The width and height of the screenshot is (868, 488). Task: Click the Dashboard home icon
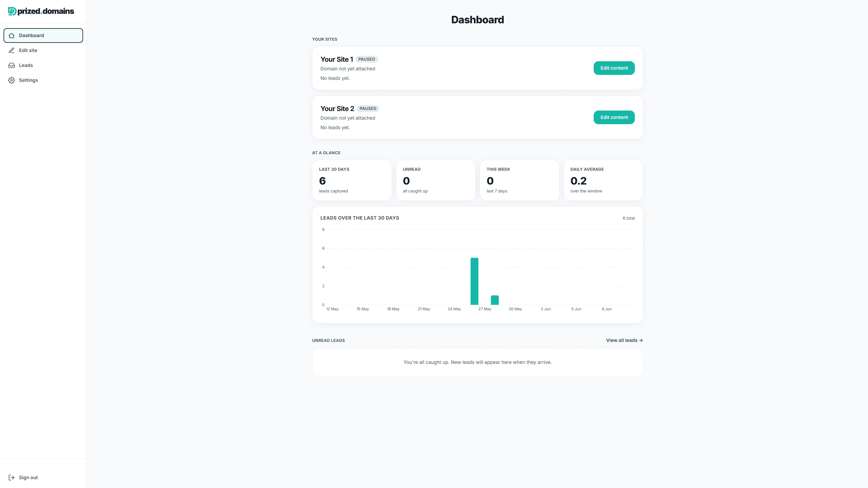click(12, 35)
